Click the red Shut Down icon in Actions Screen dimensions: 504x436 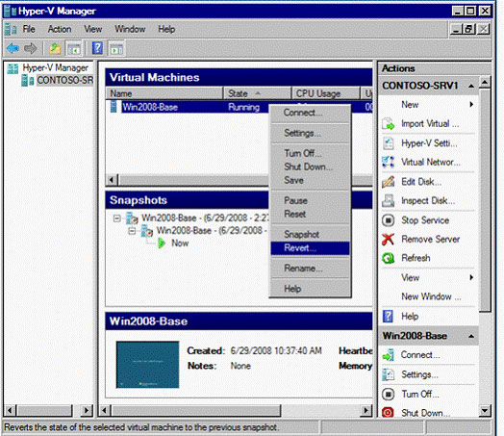pyautogui.click(x=388, y=413)
